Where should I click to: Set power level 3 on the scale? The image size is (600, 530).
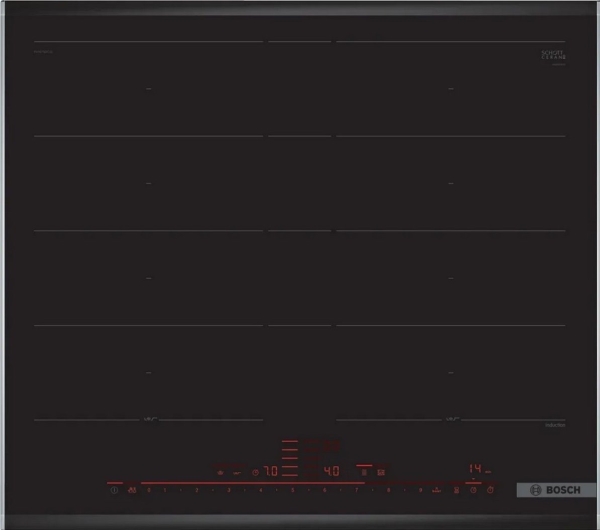pyautogui.click(x=229, y=490)
